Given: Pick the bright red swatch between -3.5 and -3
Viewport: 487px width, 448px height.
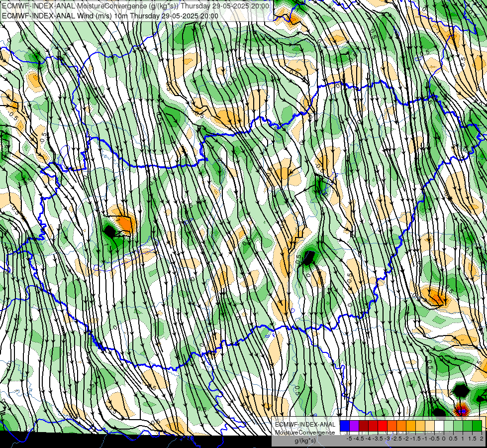Looking at the screenshot, I should click(383, 426).
